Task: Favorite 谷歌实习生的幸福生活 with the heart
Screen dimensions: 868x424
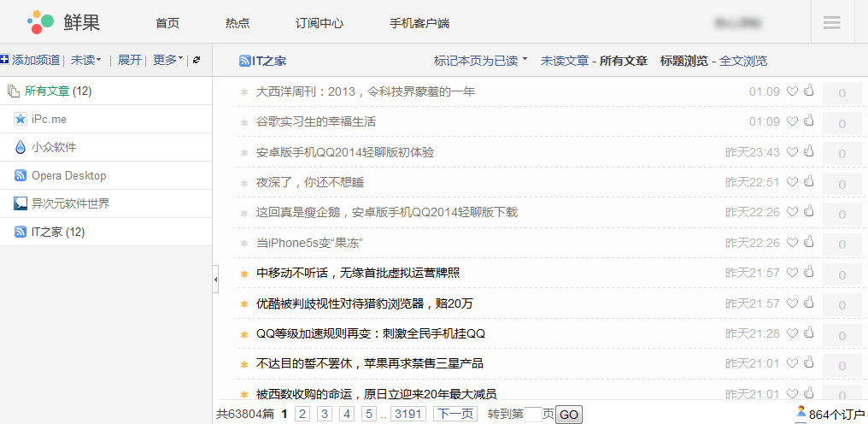Action: point(792,121)
